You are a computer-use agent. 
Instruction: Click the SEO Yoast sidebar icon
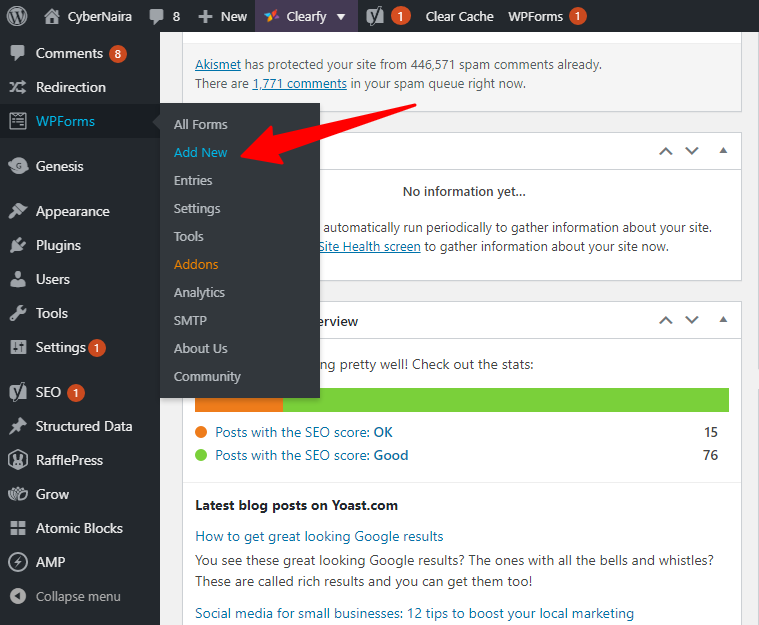tap(18, 392)
